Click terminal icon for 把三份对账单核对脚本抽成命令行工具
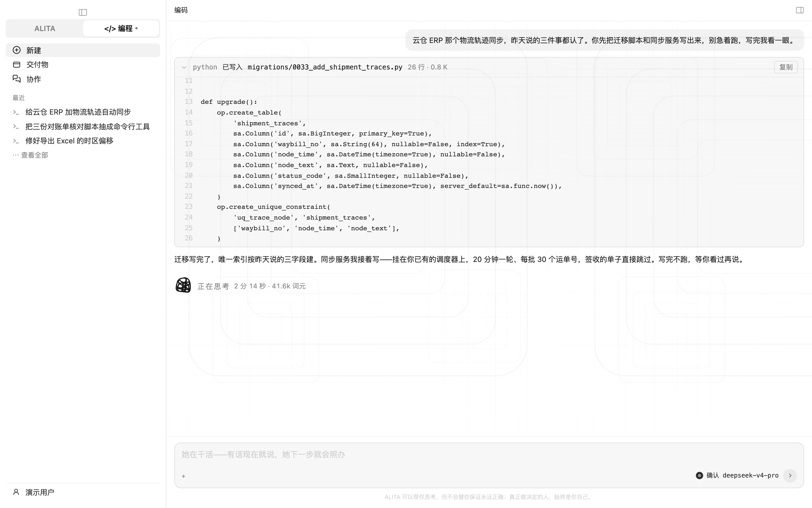812x508 pixels. click(16, 127)
